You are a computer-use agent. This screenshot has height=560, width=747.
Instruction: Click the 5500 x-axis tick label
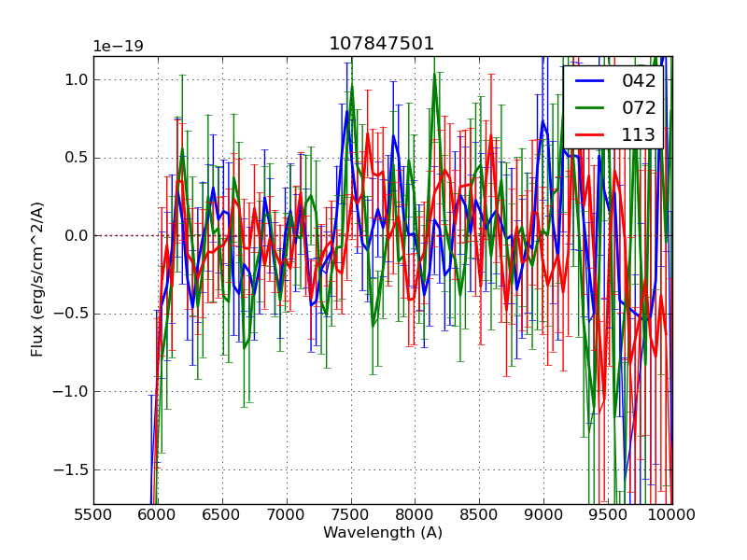pyautogui.click(x=93, y=513)
